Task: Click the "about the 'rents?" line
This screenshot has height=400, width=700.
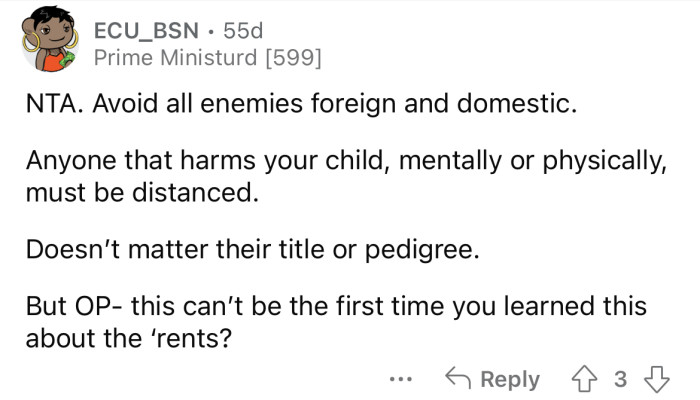Action: pyautogui.click(x=128, y=335)
